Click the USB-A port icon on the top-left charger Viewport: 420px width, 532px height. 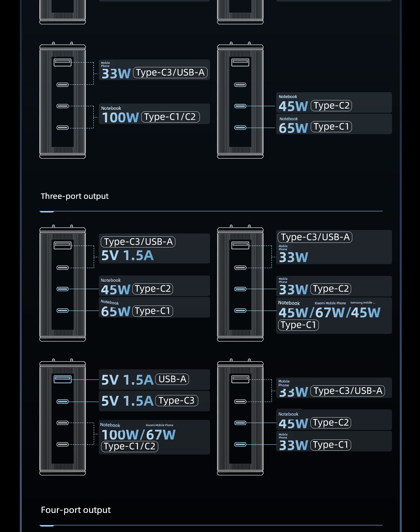pyautogui.click(x=63, y=62)
